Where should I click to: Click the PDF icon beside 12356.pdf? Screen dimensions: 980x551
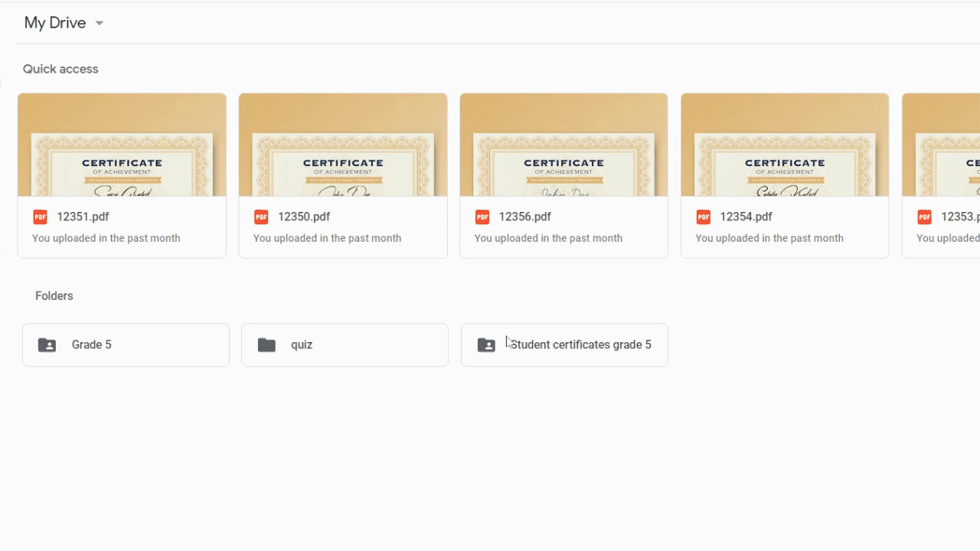[482, 217]
